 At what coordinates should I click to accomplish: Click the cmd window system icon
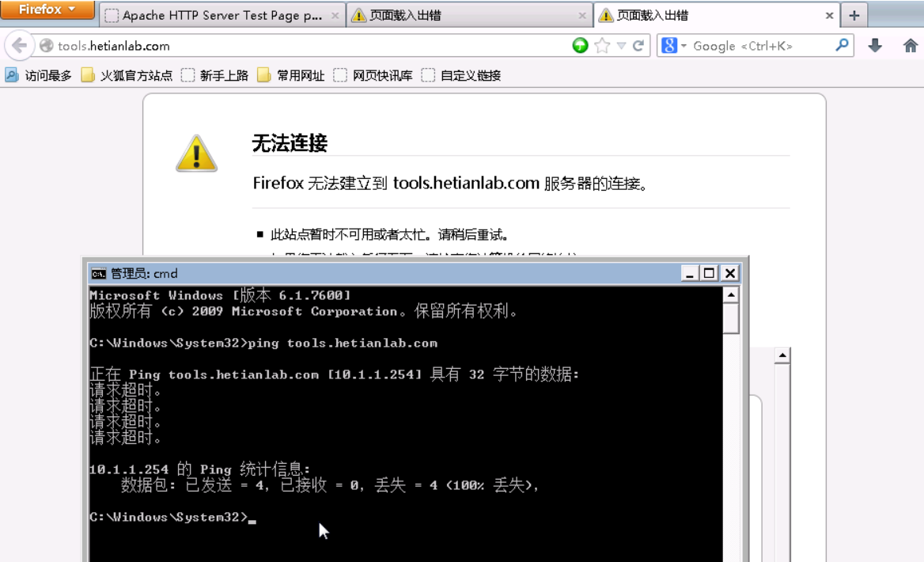98,274
